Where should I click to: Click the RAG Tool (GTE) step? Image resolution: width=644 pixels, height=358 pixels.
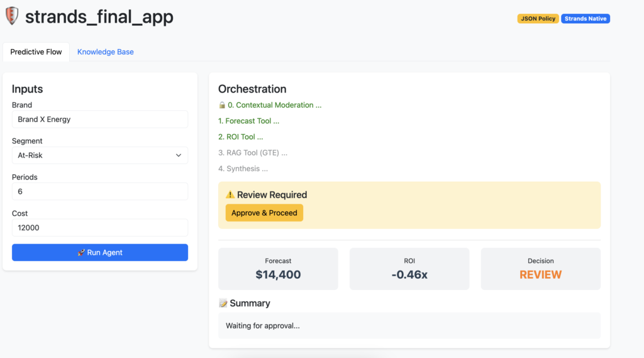[x=252, y=152]
